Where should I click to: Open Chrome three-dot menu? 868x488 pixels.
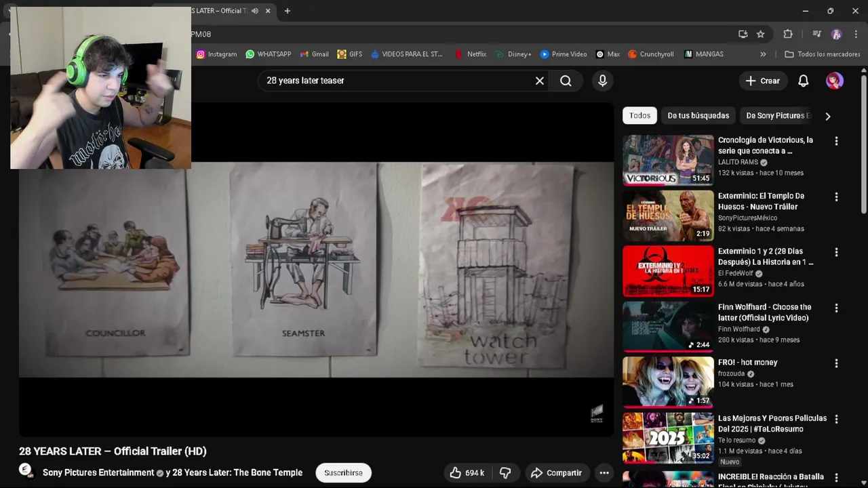(856, 34)
